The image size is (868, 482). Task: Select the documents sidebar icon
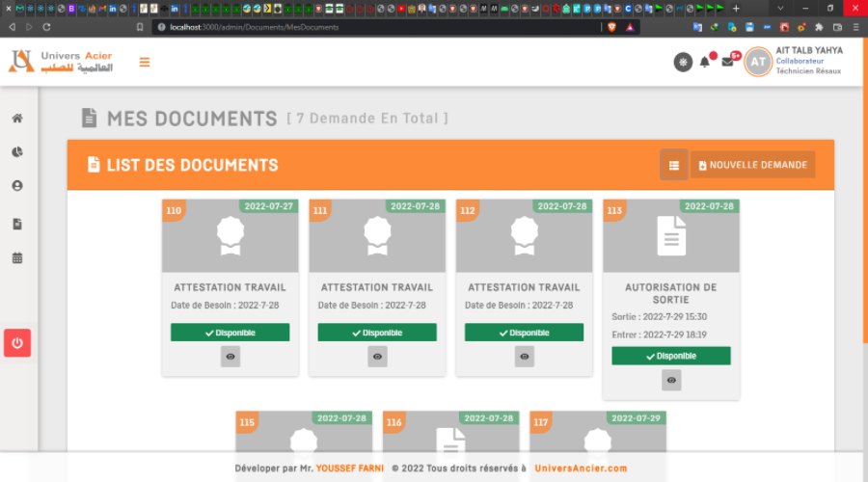17,224
